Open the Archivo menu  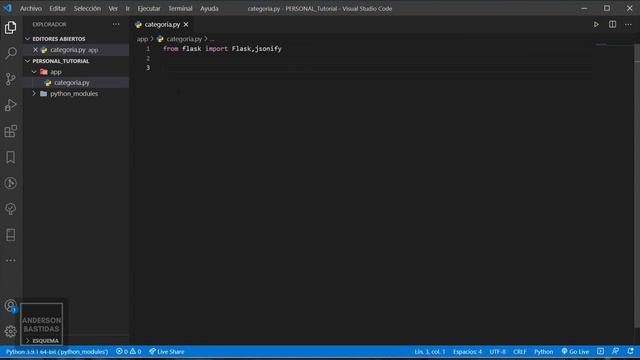[x=31, y=8]
